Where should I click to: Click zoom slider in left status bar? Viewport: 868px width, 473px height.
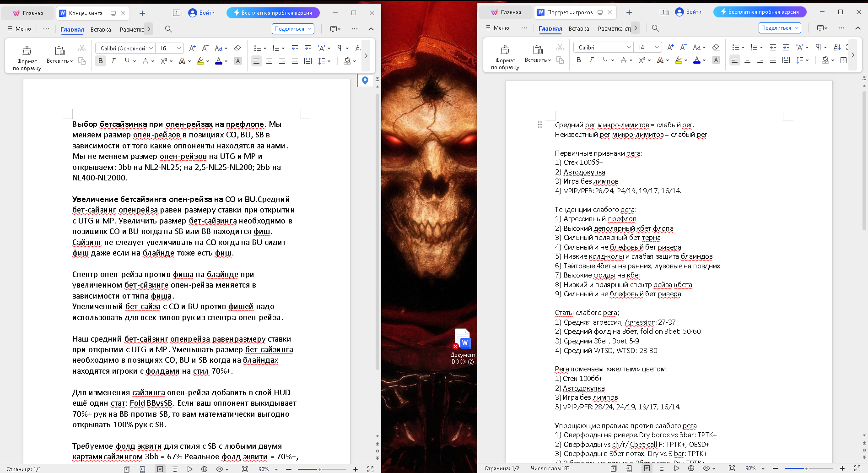pyautogui.click(x=322, y=469)
